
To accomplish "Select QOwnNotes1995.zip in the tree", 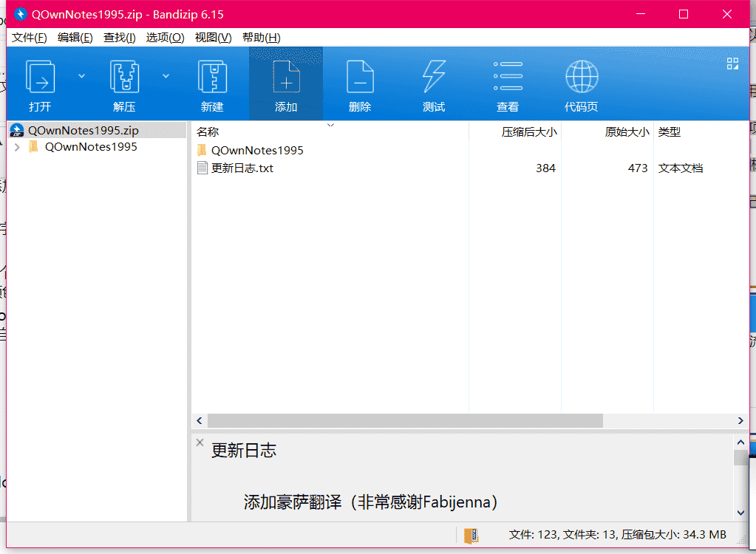I will tap(84, 131).
